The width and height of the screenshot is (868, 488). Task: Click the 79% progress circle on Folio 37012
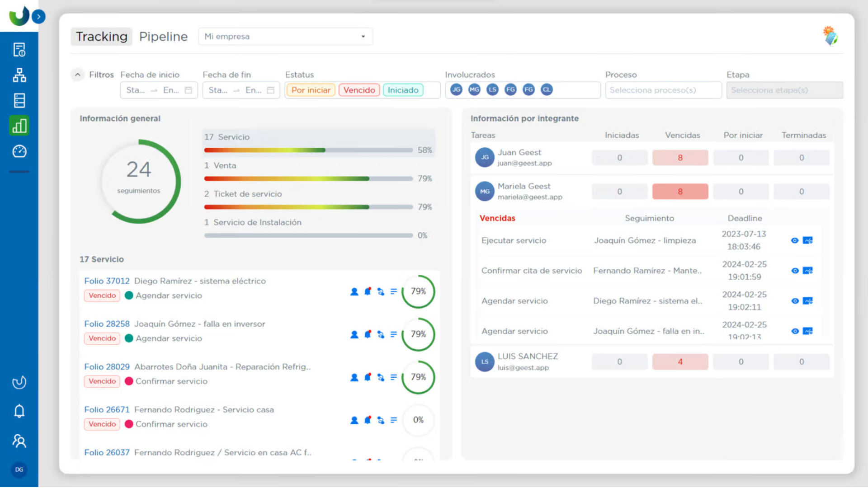[418, 291]
